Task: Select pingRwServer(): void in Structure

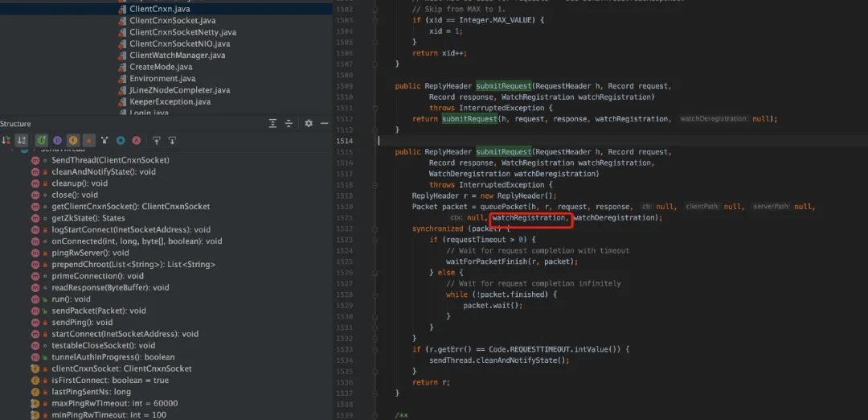Action: [90, 253]
